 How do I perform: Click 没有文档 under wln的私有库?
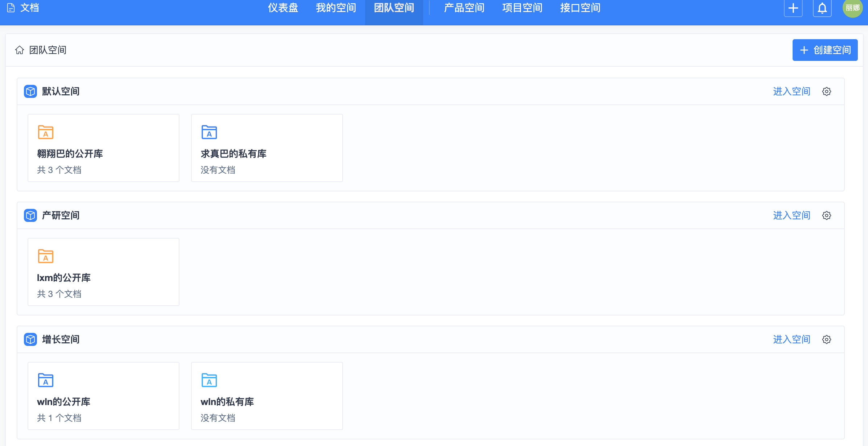coord(218,418)
